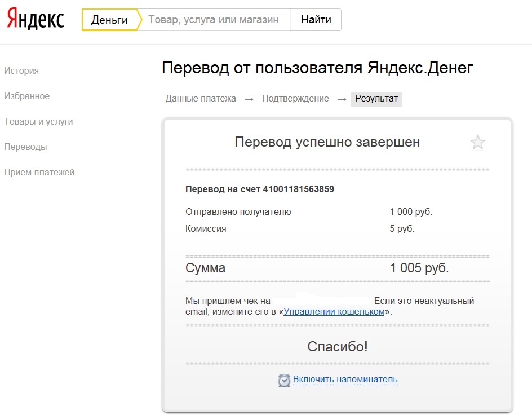Click the Включить напоминатель link
The height and width of the screenshot is (419, 532).
pos(345,380)
